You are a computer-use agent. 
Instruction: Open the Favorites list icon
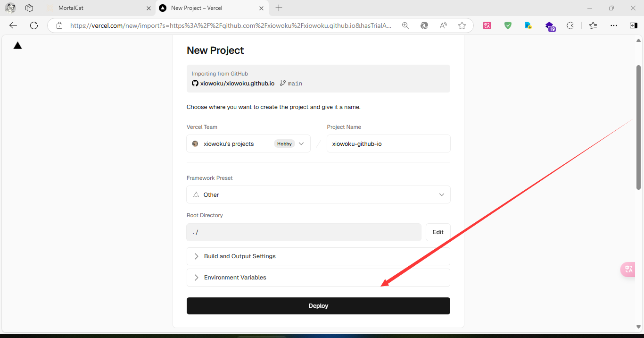tap(593, 25)
